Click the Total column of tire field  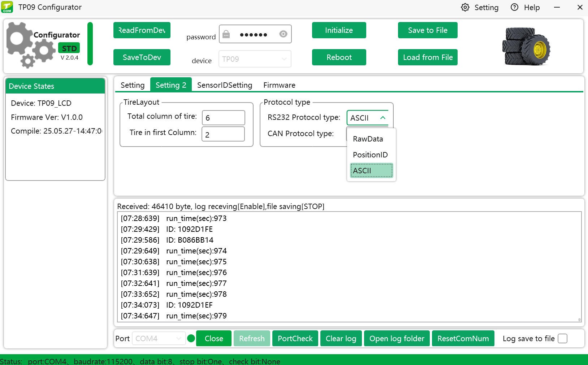point(223,118)
